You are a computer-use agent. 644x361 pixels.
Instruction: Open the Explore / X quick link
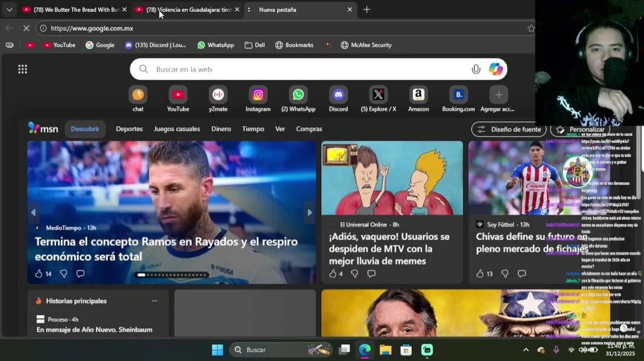(378, 99)
